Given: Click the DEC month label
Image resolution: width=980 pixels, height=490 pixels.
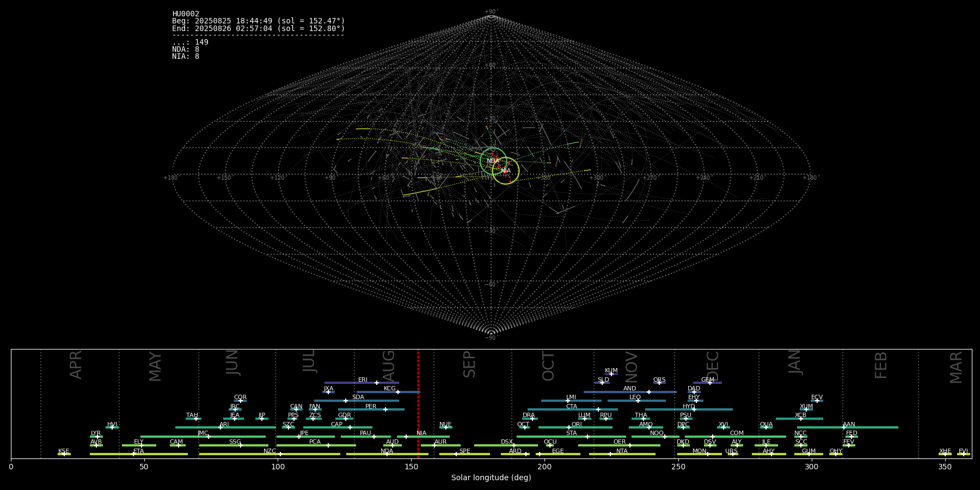Looking at the screenshot, I should tap(713, 366).
